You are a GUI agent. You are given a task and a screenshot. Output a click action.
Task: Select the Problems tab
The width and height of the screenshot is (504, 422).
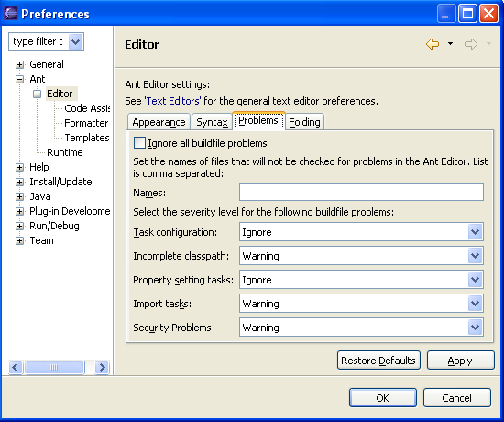[258, 121]
